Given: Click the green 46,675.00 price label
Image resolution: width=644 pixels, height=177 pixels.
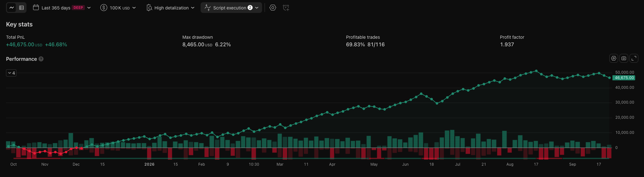Looking at the screenshot, I should [624, 78].
